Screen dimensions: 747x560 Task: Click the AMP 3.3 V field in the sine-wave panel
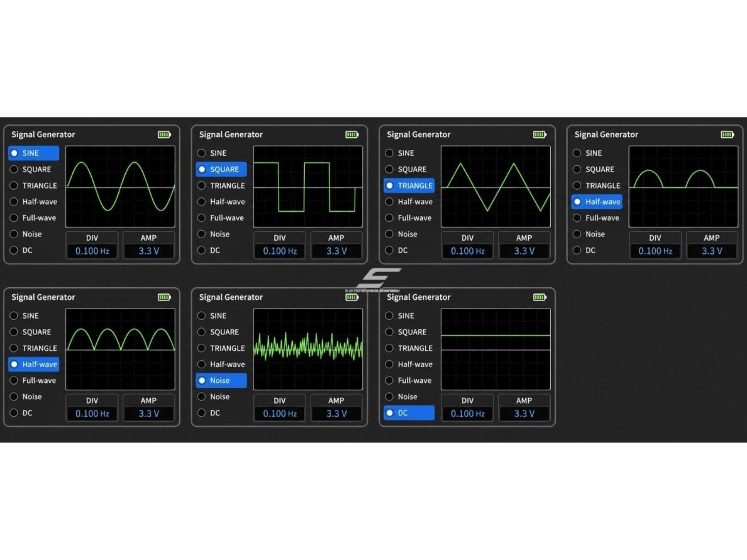click(148, 251)
